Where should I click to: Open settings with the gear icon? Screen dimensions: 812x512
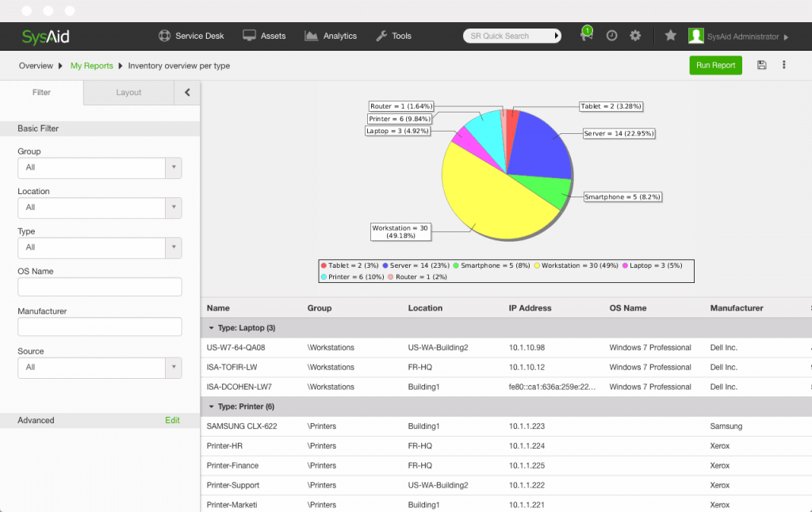pos(635,36)
